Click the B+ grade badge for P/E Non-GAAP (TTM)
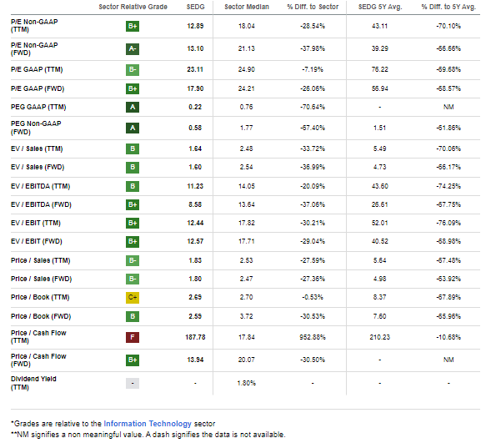491x448 pixels. pos(133,26)
